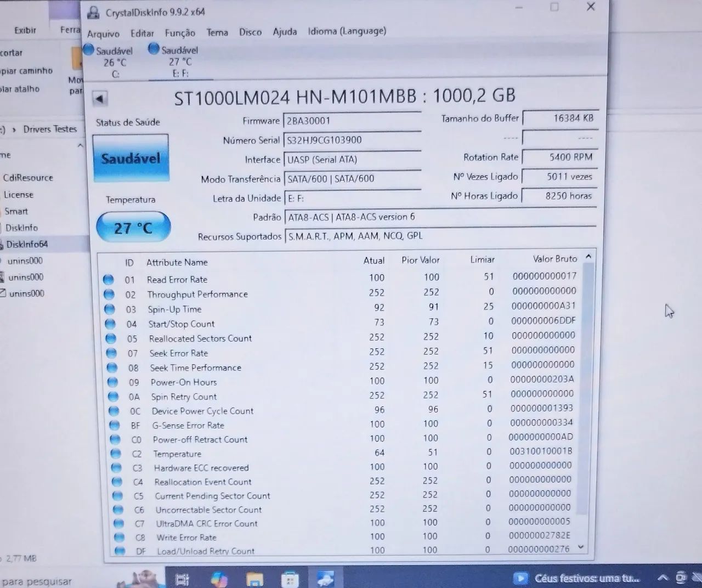The width and height of the screenshot is (702, 588).
Task: Collapse the Explorer pane with the chevron
Action: [x=81, y=145]
